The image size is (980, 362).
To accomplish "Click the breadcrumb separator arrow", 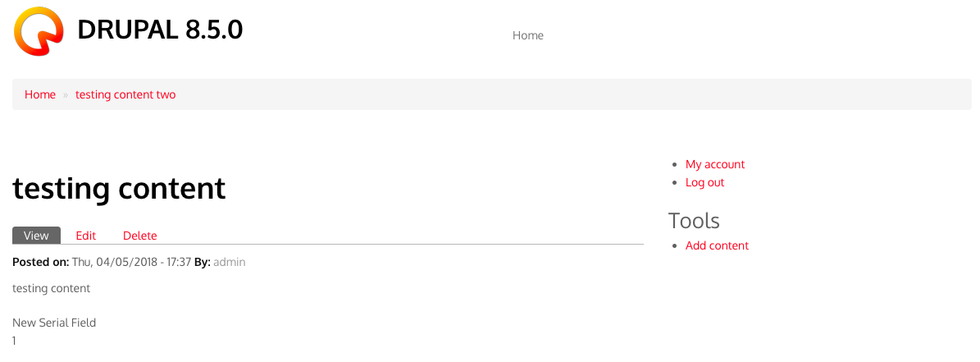I will click(66, 95).
